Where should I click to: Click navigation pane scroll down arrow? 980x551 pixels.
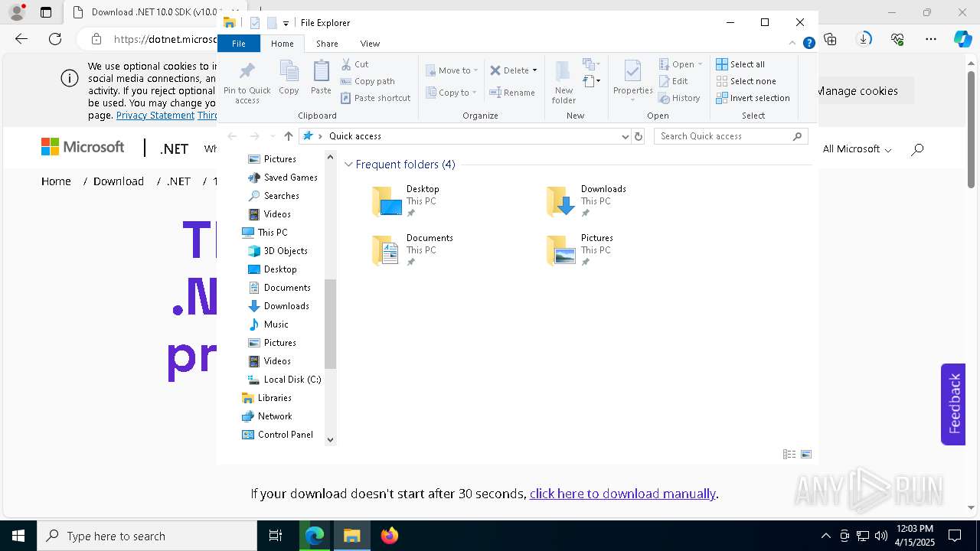pos(330,439)
